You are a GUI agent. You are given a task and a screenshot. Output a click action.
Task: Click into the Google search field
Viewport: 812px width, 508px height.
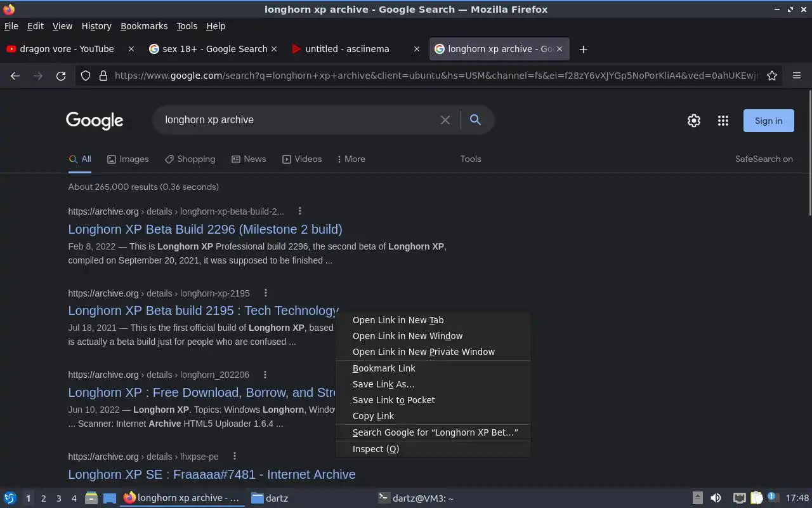(298, 120)
